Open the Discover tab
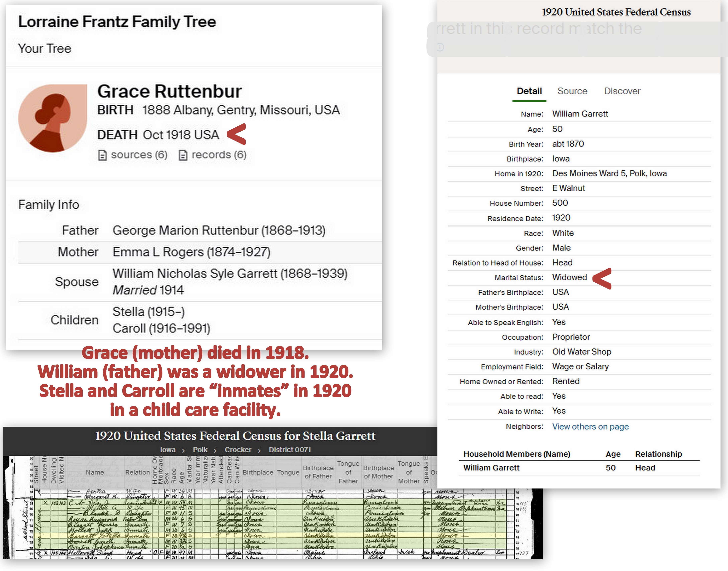 pyautogui.click(x=622, y=91)
